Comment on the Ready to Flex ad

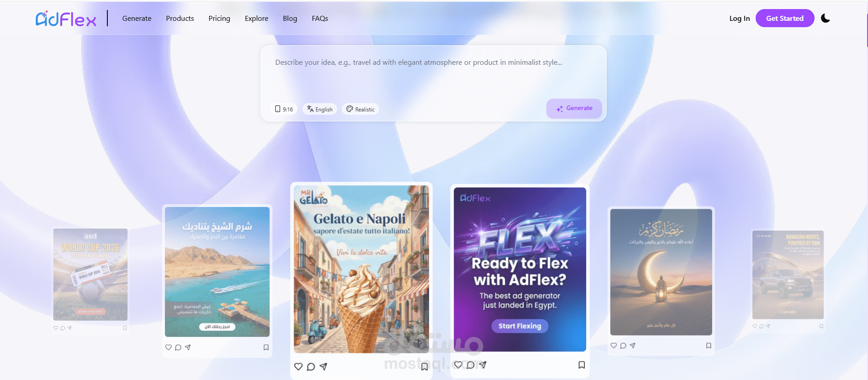[471, 365]
